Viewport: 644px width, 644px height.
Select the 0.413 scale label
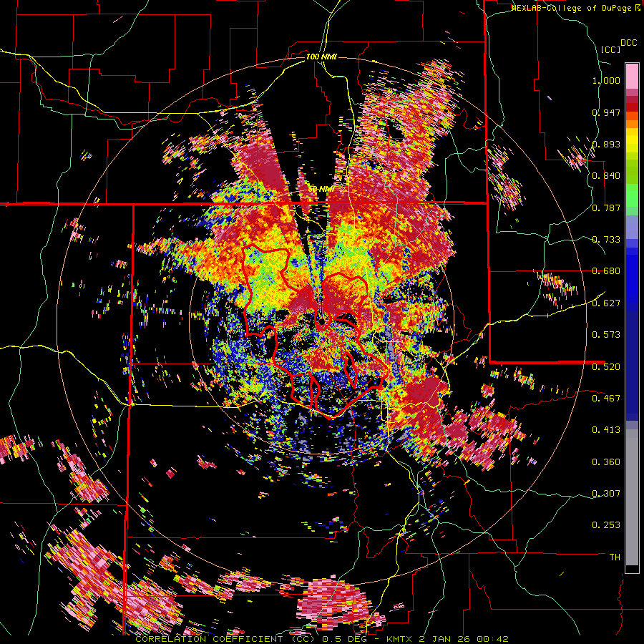[606, 430]
